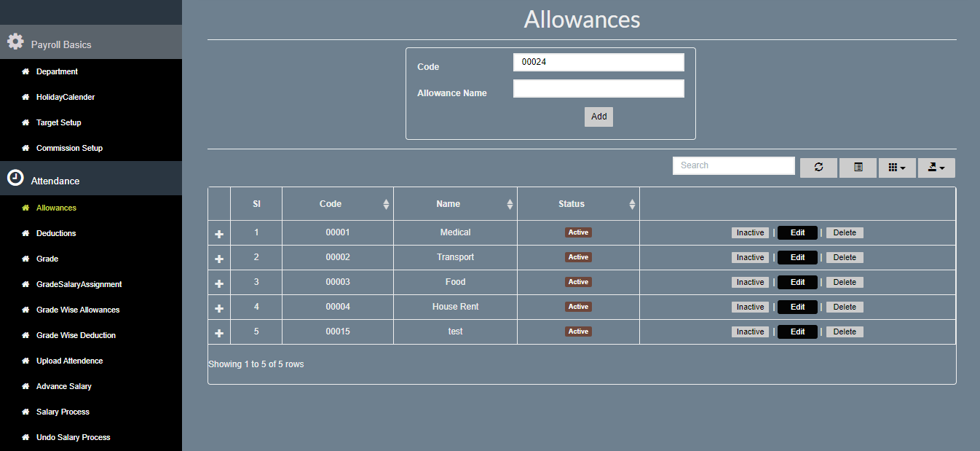This screenshot has height=451, width=980.
Task: Click home icon beside Target Setup
Action: click(25, 122)
